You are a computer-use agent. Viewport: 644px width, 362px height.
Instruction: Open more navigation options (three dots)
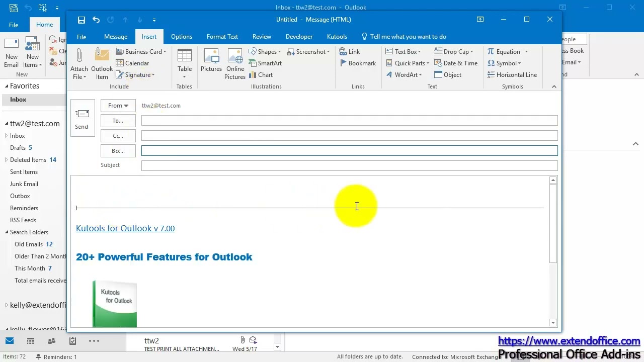pyautogui.click(x=94, y=341)
